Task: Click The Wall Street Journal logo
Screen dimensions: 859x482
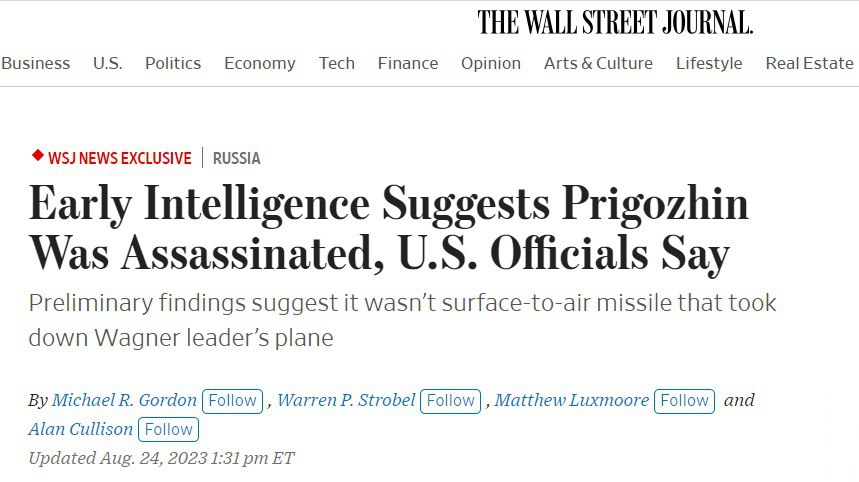Action: 614,22
